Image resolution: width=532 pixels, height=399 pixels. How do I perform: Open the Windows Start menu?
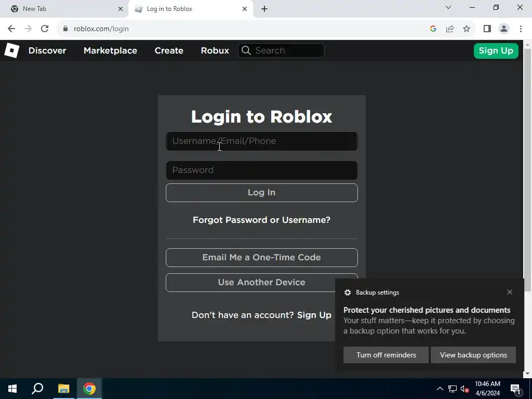pyautogui.click(x=12, y=389)
